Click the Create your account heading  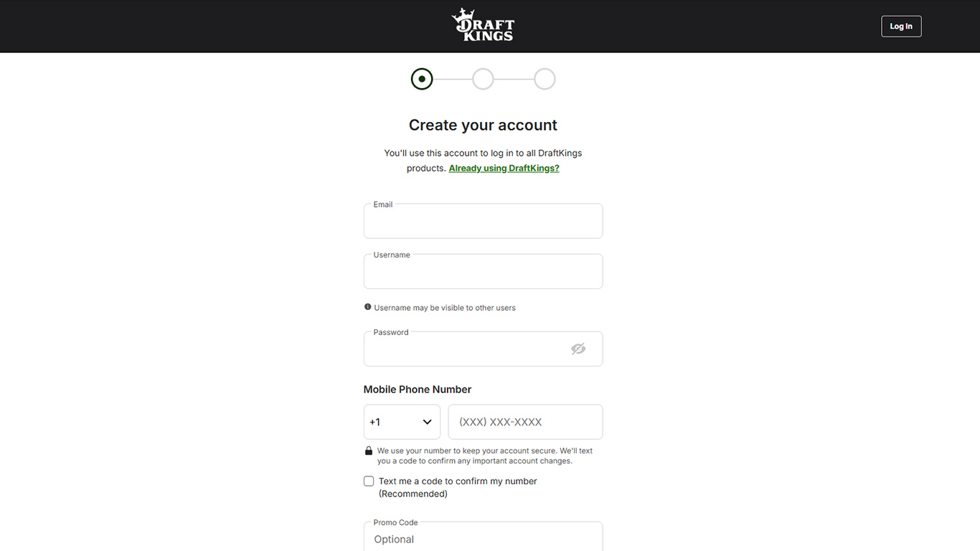483,126
